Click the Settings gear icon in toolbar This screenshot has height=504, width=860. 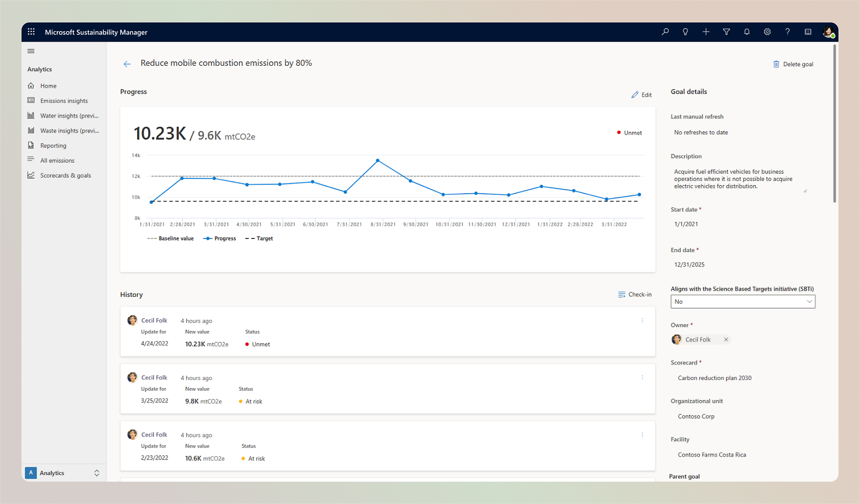pyautogui.click(x=768, y=32)
